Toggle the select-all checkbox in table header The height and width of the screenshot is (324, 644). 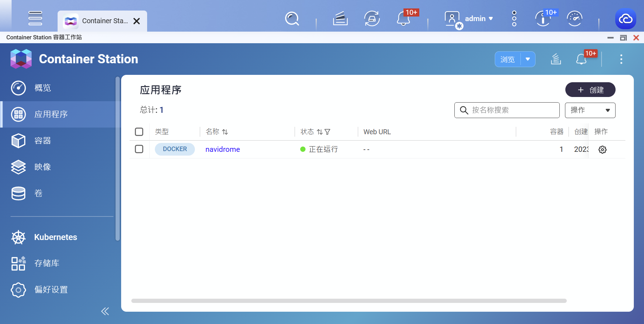(x=139, y=132)
